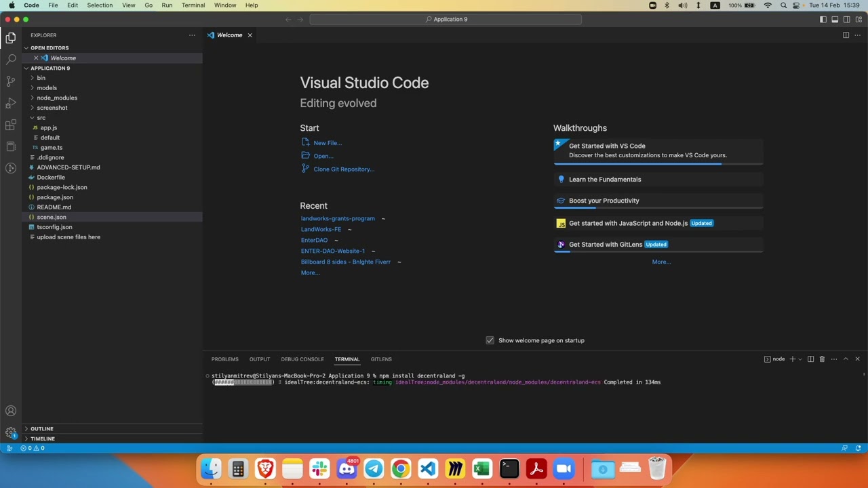The image size is (868, 488).
Task: Open recent project EnterDAO
Action: coord(314,240)
